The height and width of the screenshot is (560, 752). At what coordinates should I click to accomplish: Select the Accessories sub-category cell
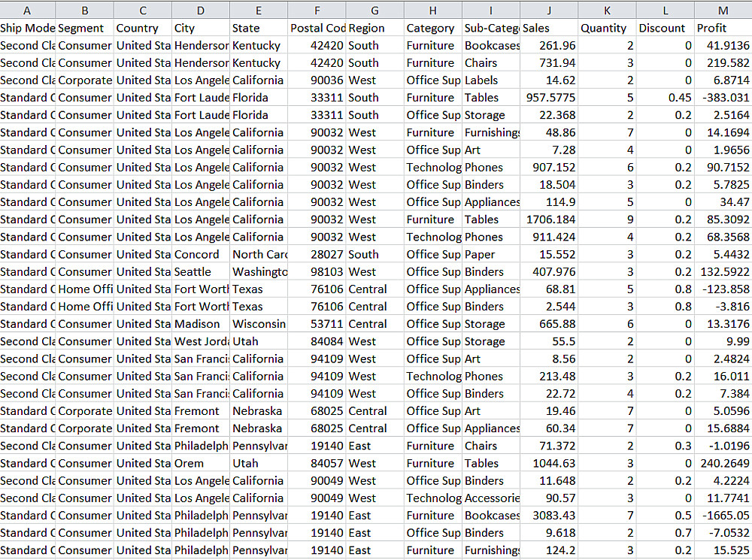491,498
